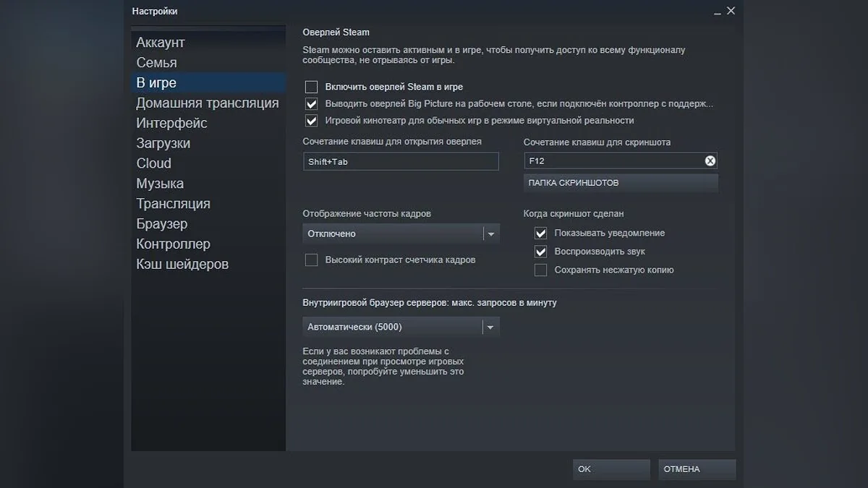Switch to the Загрузки section
Screen dimensions: 868x488
pyautogui.click(x=163, y=143)
